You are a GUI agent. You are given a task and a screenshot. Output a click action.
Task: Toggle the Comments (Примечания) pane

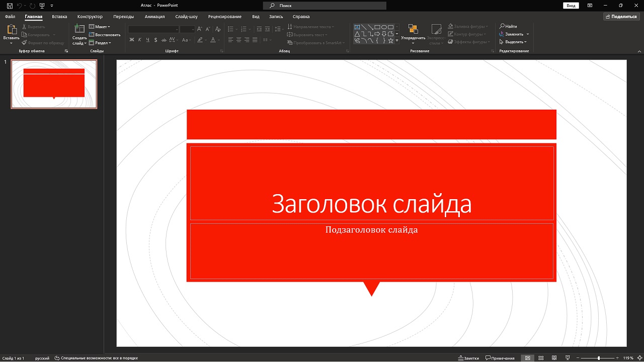[500, 358]
